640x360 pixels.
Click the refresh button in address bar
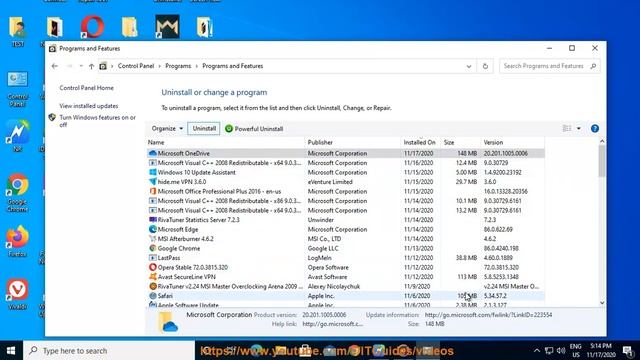(x=485, y=66)
